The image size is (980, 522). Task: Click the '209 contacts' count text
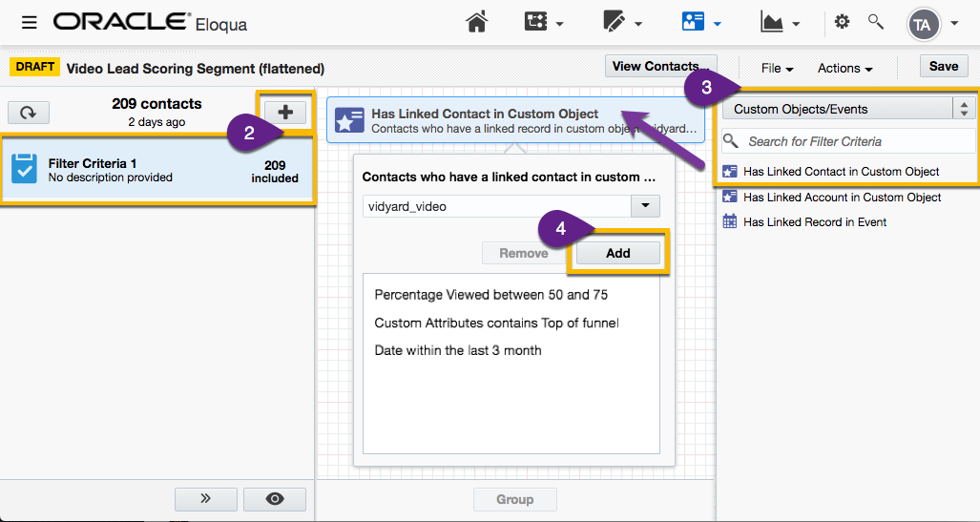156,104
